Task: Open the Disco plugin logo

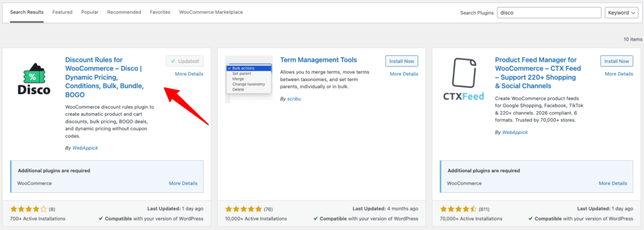Action: 34,79
